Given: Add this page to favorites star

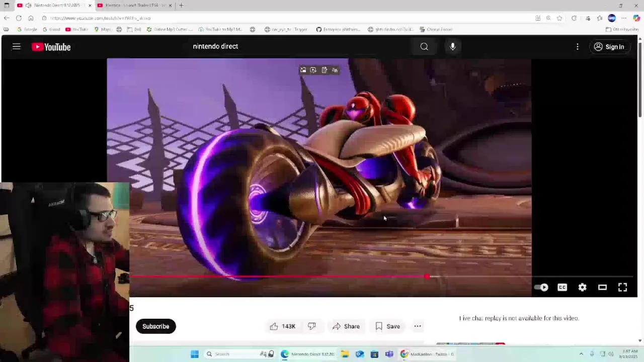Looking at the screenshot, I should (x=559, y=18).
